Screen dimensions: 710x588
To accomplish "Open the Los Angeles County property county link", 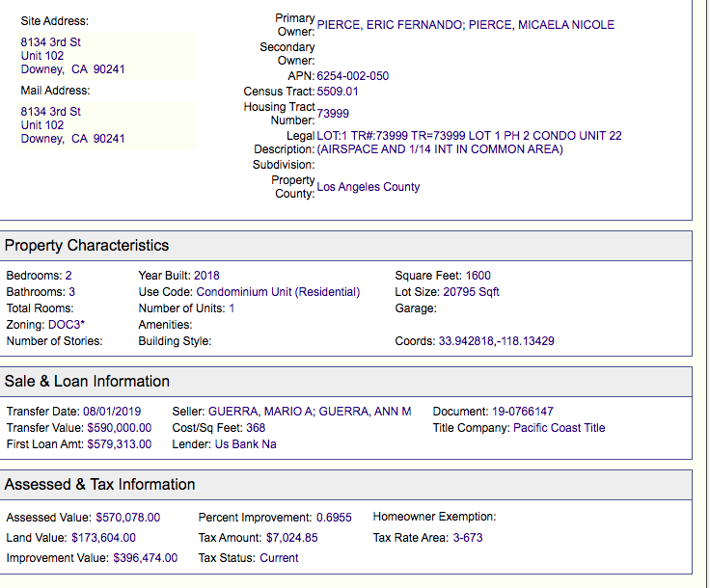I will tap(369, 187).
